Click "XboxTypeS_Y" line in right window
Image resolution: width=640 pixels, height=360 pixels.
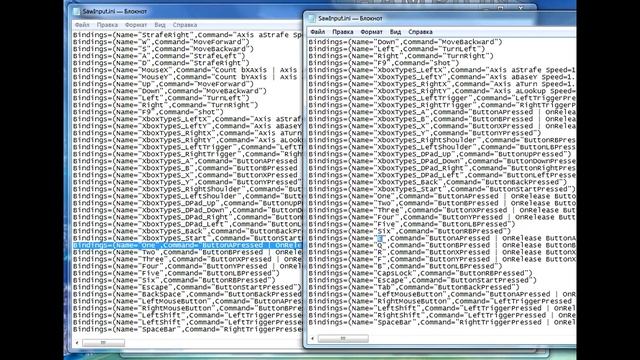click(424, 133)
